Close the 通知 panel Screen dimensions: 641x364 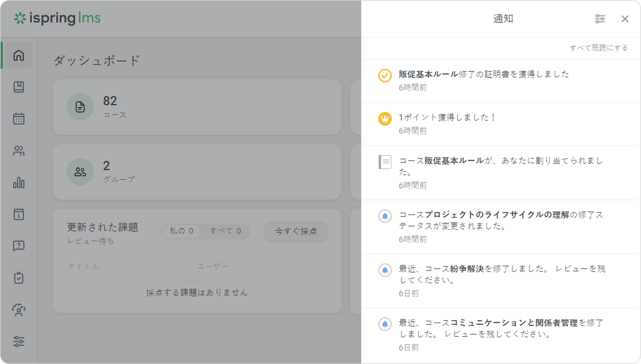click(625, 19)
